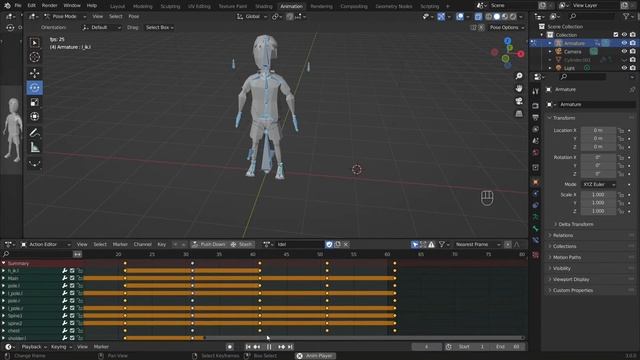Switch to solid viewport shading
This screenshot has height=360, width=640.
497,17
